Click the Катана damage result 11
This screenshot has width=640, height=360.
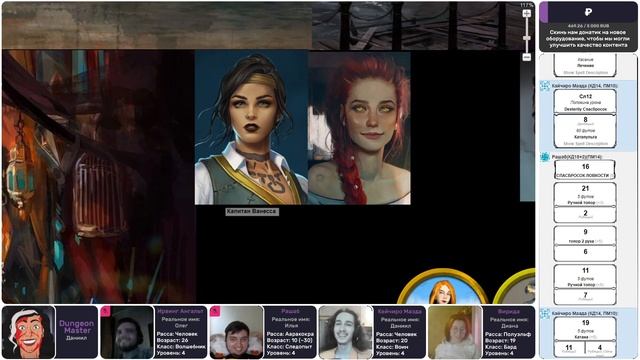[569, 348]
